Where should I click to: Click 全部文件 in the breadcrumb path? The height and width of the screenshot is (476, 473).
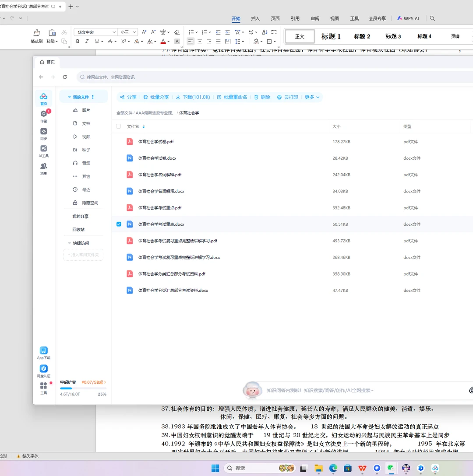pos(124,113)
